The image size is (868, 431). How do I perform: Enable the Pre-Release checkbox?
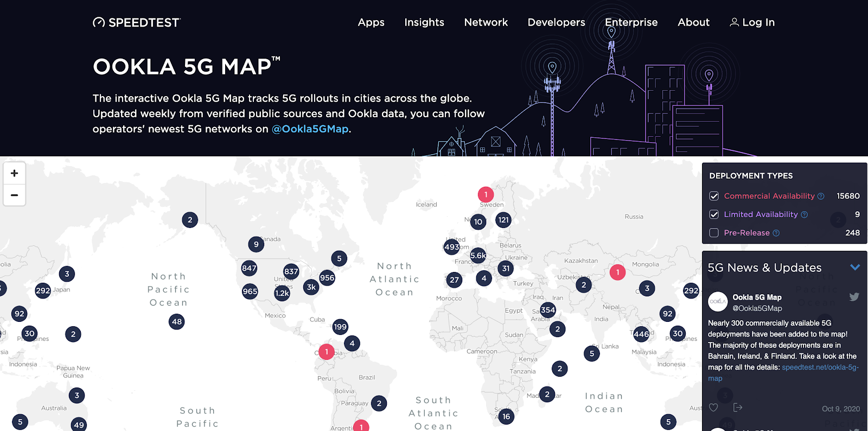pos(714,233)
